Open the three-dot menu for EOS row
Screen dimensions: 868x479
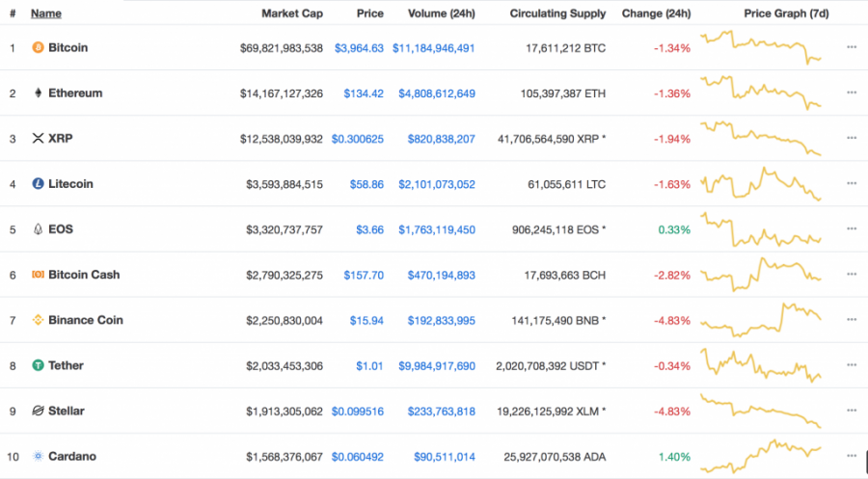click(852, 228)
